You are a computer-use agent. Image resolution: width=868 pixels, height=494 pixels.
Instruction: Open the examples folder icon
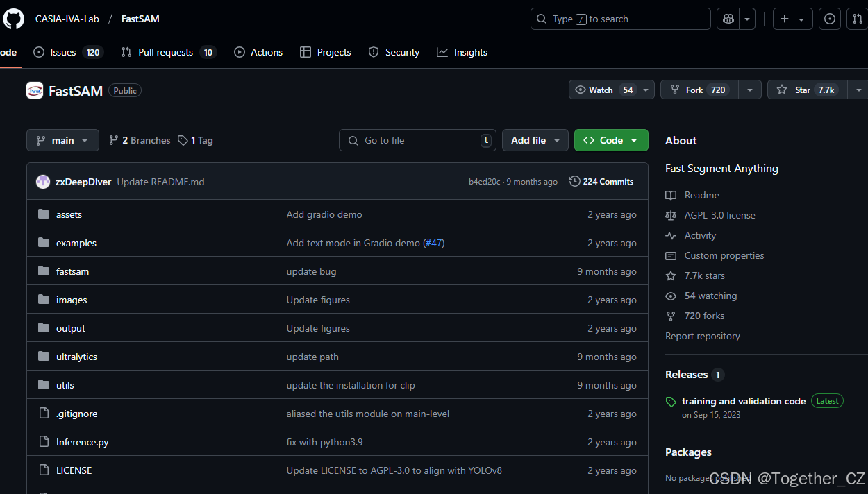(44, 243)
